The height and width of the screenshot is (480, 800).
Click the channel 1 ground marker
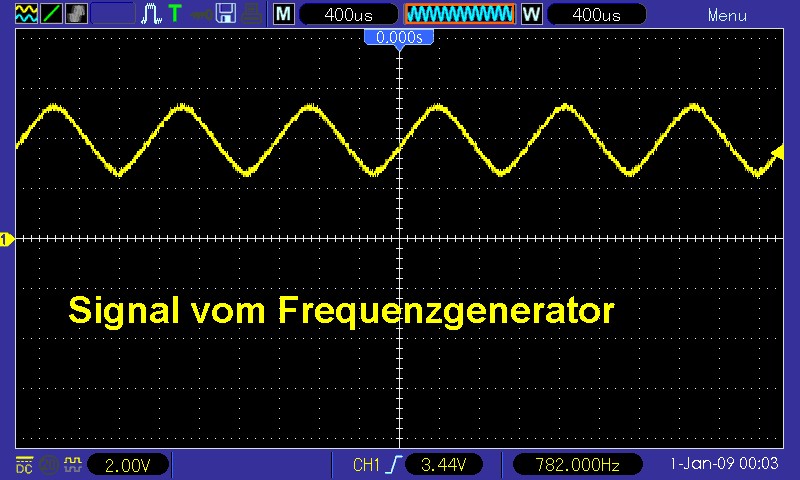point(6,239)
